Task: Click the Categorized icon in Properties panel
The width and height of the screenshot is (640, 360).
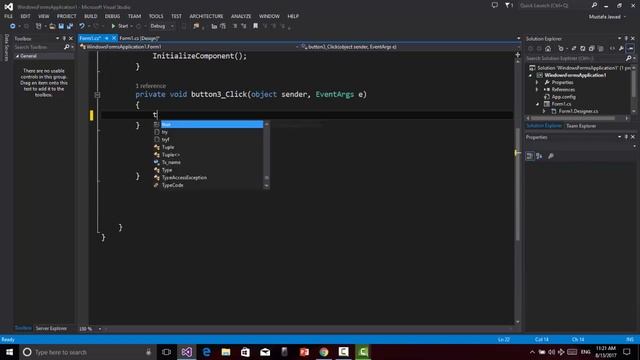Action: [529, 156]
